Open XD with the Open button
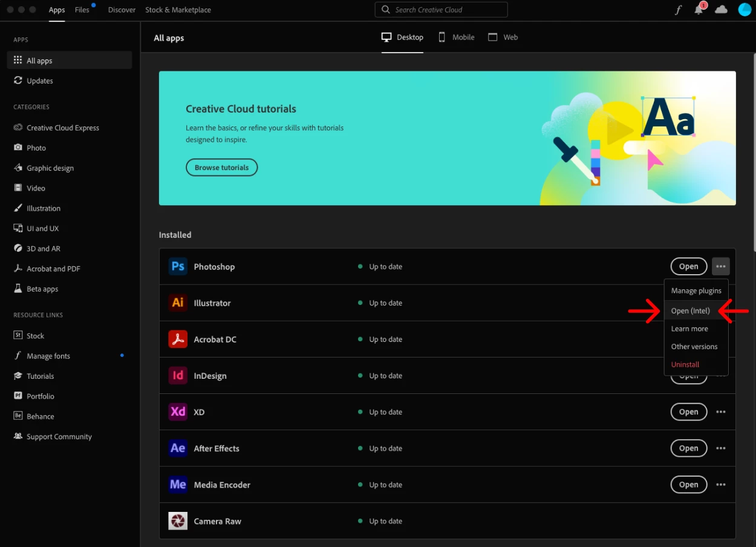756x547 pixels. (688, 411)
